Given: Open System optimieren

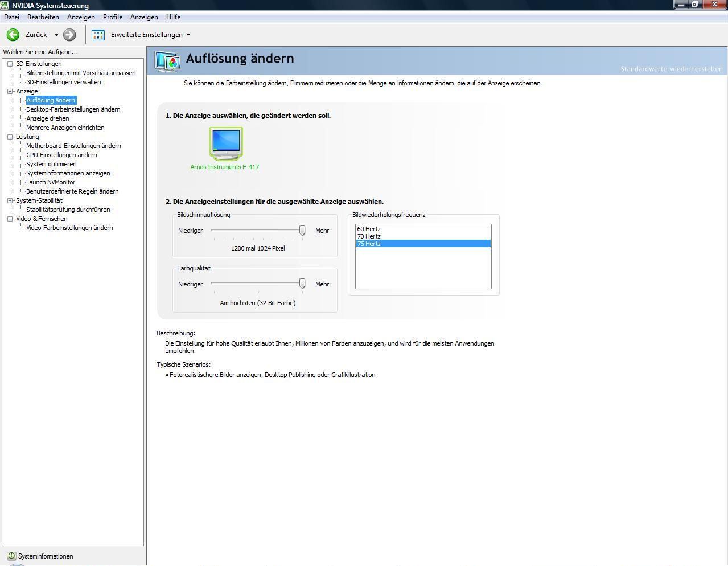Looking at the screenshot, I should point(51,164).
